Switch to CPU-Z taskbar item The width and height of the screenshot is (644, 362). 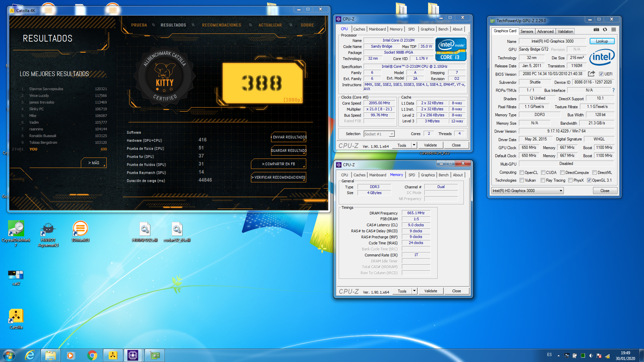pos(133,355)
